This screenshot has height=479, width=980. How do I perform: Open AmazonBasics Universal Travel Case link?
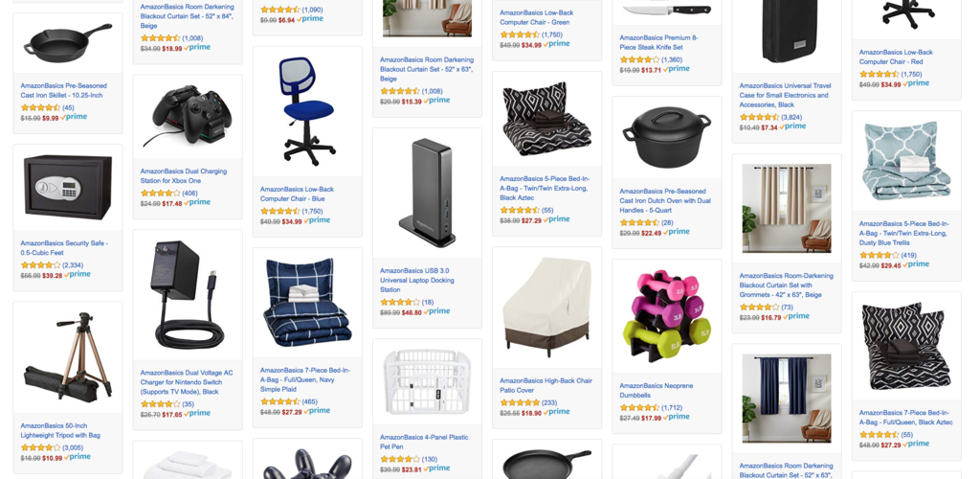(784, 95)
